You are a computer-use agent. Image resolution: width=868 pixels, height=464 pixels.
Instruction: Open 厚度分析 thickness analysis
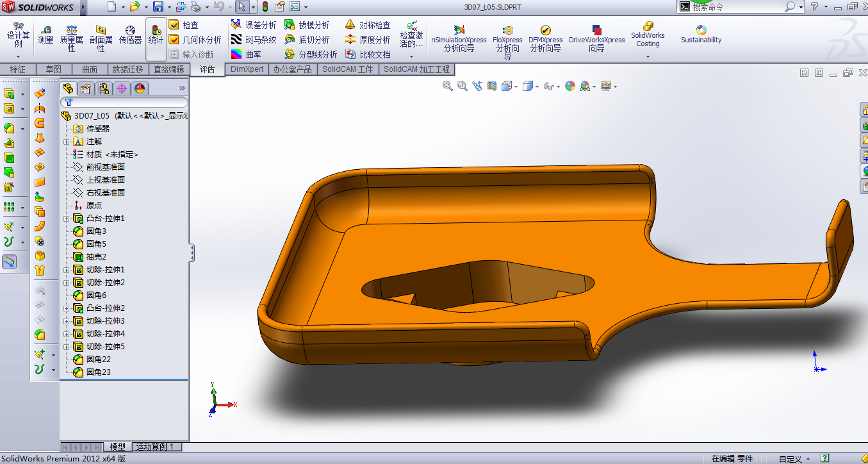tap(368, 40)
